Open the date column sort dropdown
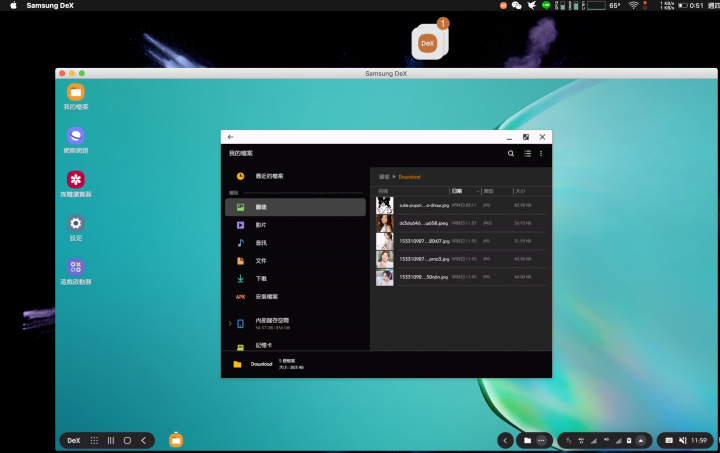 (465, 191)
